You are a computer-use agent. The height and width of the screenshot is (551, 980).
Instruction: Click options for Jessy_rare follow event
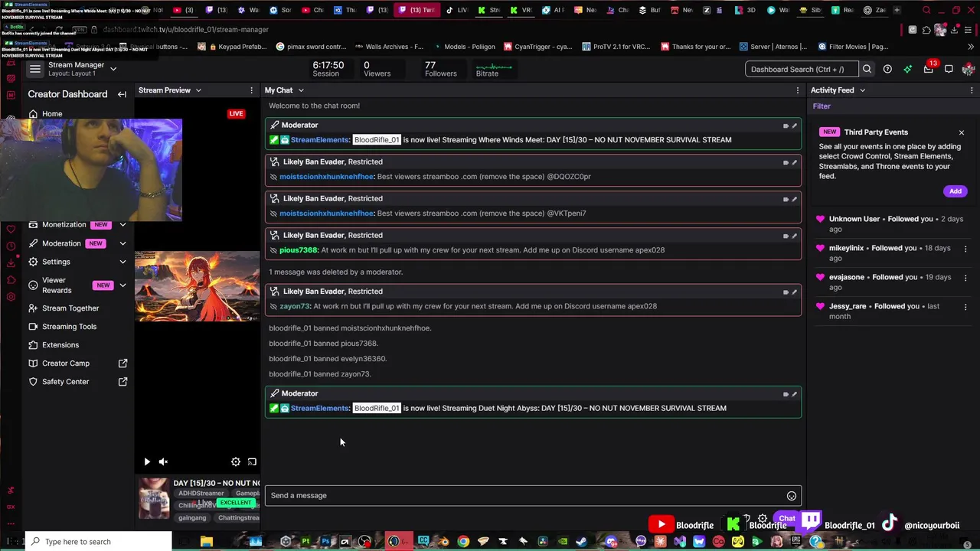[x=965, y=307]
